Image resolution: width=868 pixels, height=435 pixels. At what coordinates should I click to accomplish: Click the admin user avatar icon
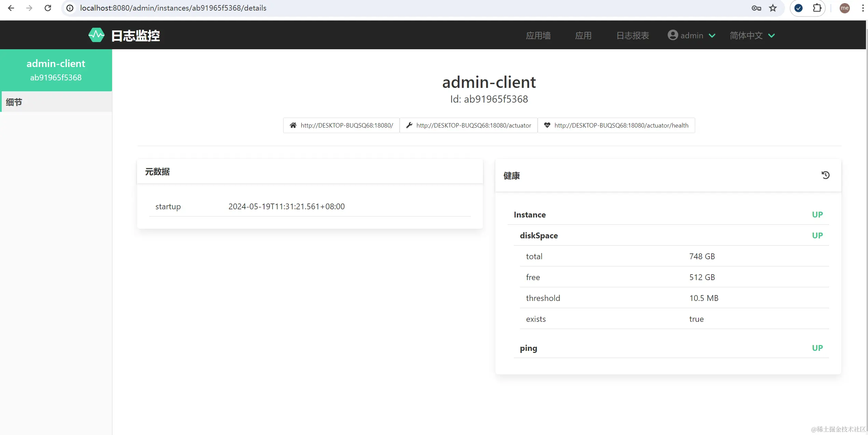coord(673,35)
